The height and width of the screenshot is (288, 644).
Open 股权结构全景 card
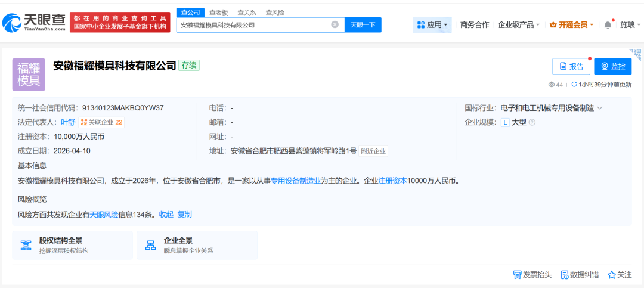pyautogui.click(x=72, y=245)
